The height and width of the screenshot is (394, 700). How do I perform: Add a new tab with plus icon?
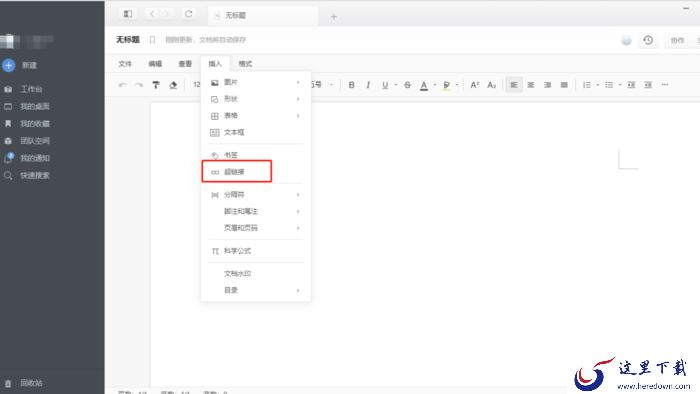pyautogui.click(x=333, y=17)
